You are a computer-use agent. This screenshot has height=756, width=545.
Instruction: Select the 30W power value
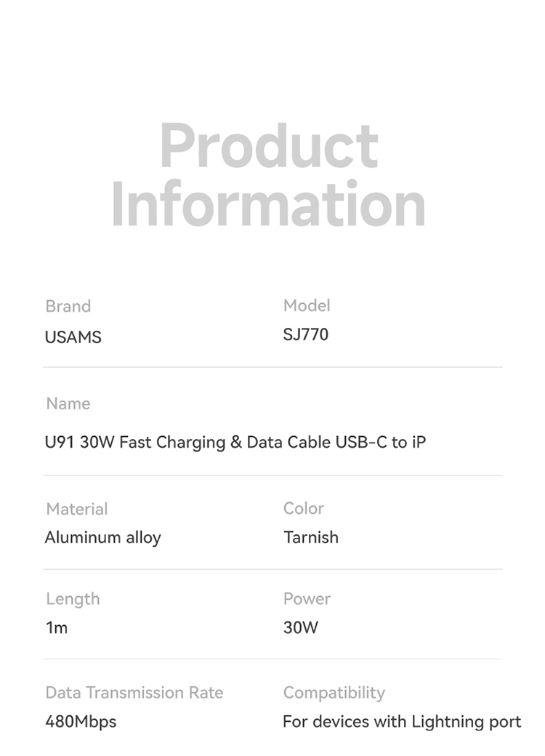(300, 628)
